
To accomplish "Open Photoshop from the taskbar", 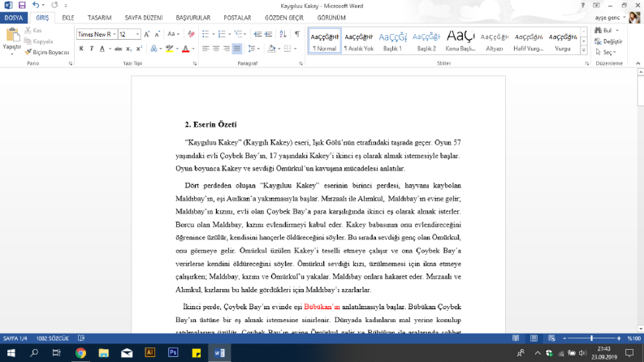I will click(173, 353).
